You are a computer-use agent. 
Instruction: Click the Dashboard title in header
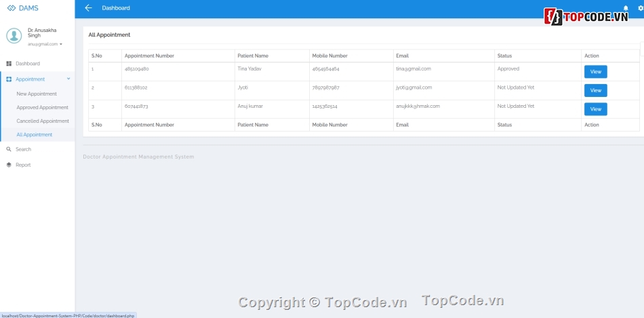(116, 8)
